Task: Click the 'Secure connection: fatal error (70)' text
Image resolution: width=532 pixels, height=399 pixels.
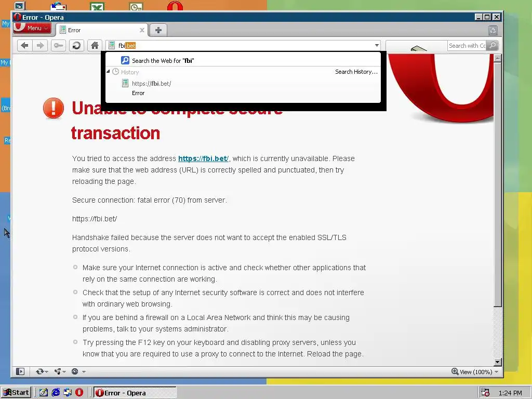Action: pyautogui.click(x=149, y=200)
